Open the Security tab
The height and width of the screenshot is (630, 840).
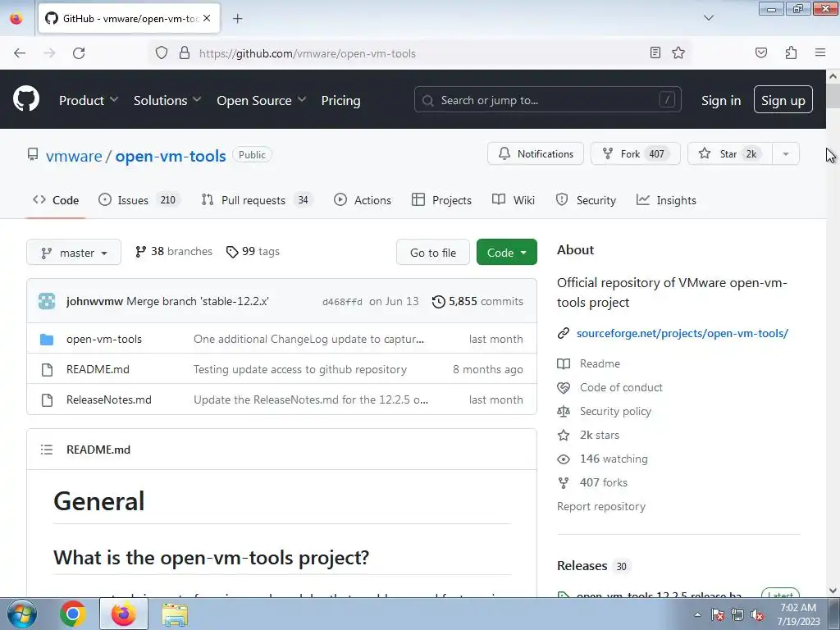586,200
